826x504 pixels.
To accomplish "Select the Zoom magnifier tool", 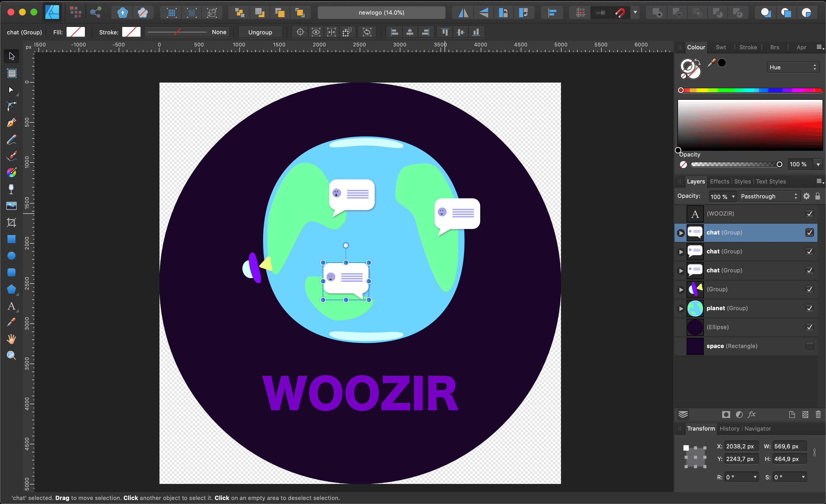I will (x=11, y=355).
